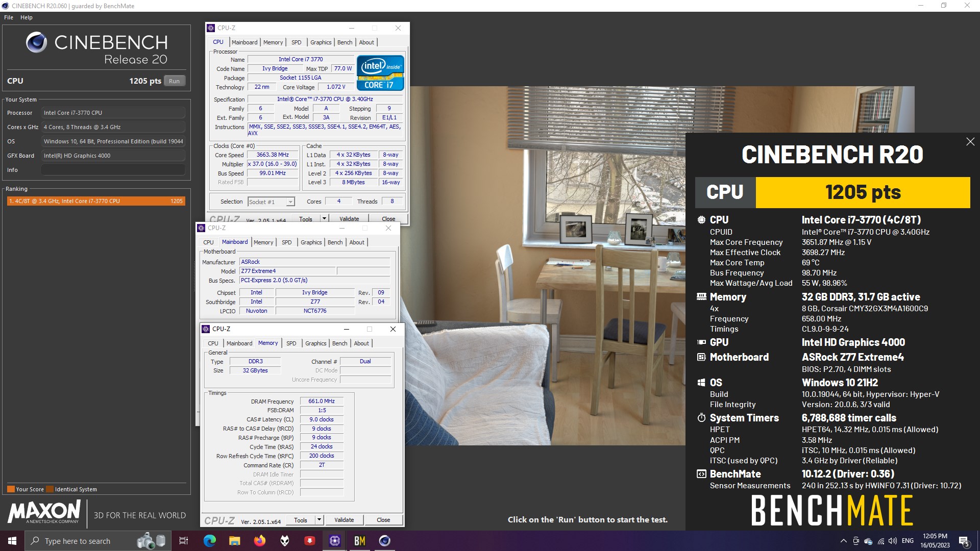Open Graphics tab in the Memory CPU-Z window
980x551 pixels.
316,343
